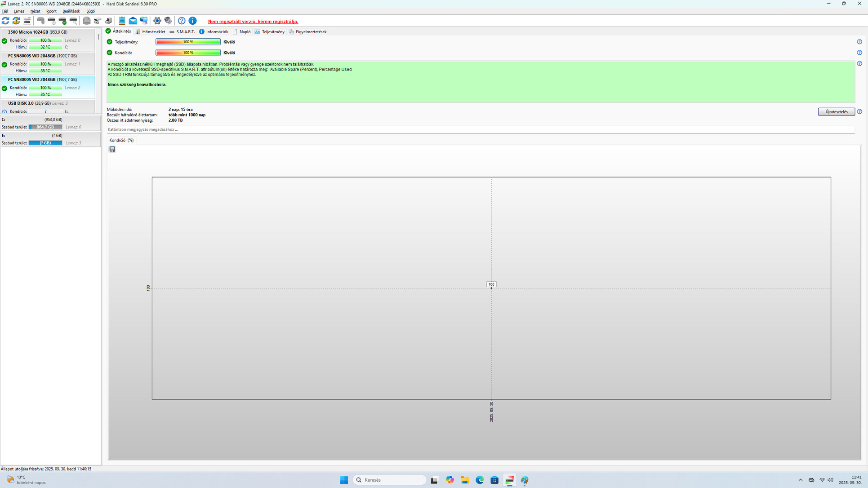This screenshot has width=868, height=488.
Task: Click the refresh with warning icon
Action: (16, 21)
